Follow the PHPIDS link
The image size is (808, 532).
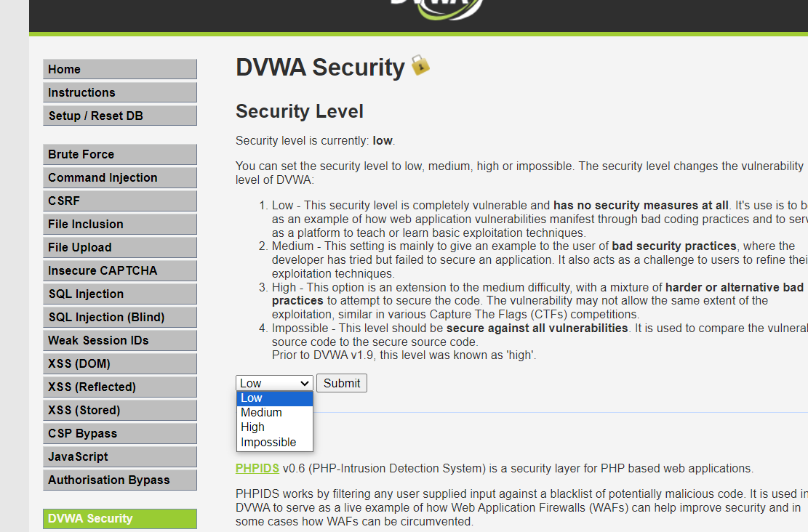[x=257, y=468]
